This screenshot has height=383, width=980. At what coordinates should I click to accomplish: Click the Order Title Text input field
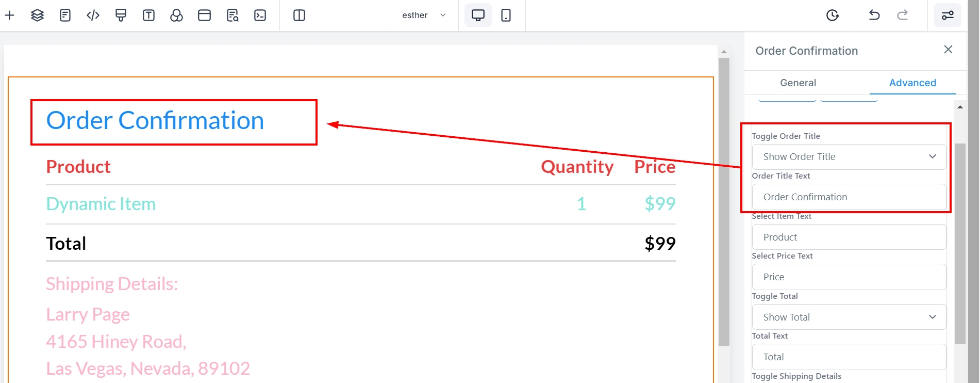point(849,197)
